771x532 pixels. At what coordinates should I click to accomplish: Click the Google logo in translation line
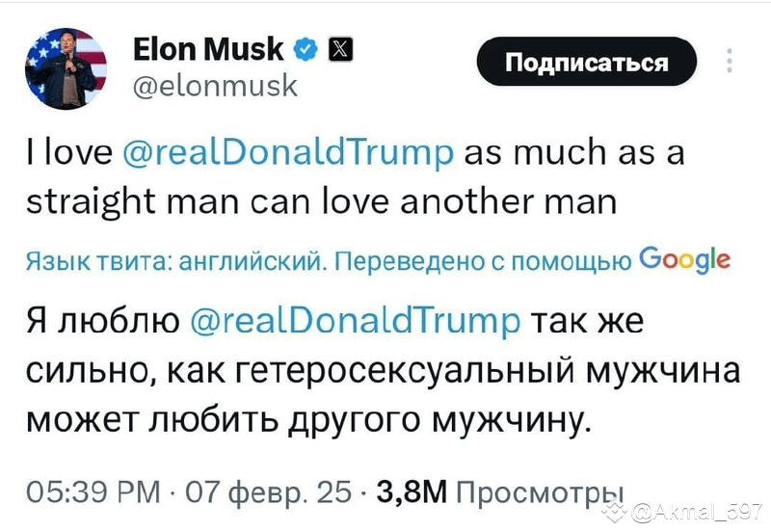click(685, 259)
